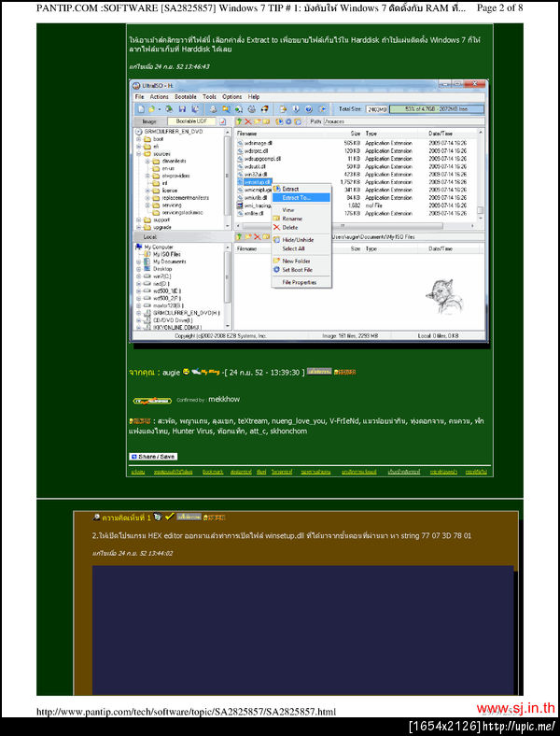Click the UltraISO disc icon in the title bar
Viewport: 560px width, 736px height.
coord(136,86)
